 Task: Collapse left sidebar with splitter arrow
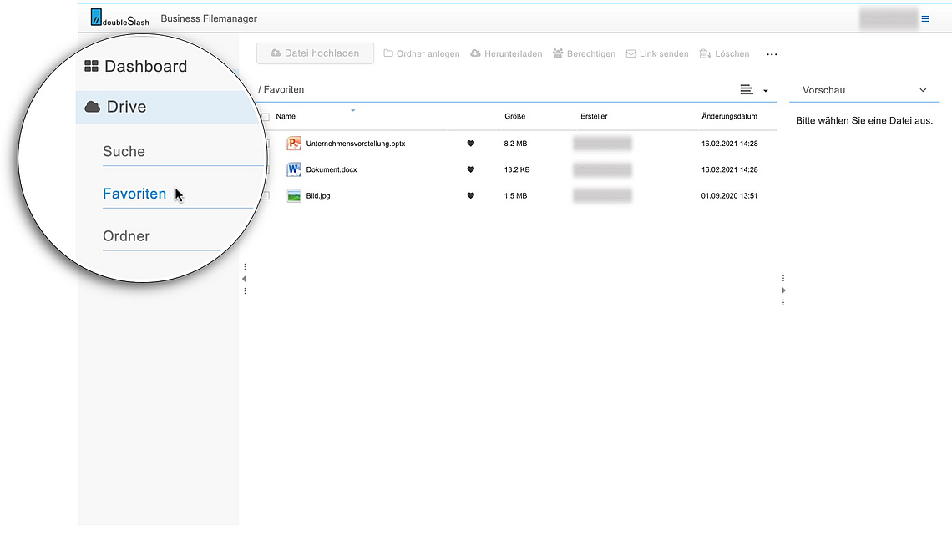click(244, 279)
